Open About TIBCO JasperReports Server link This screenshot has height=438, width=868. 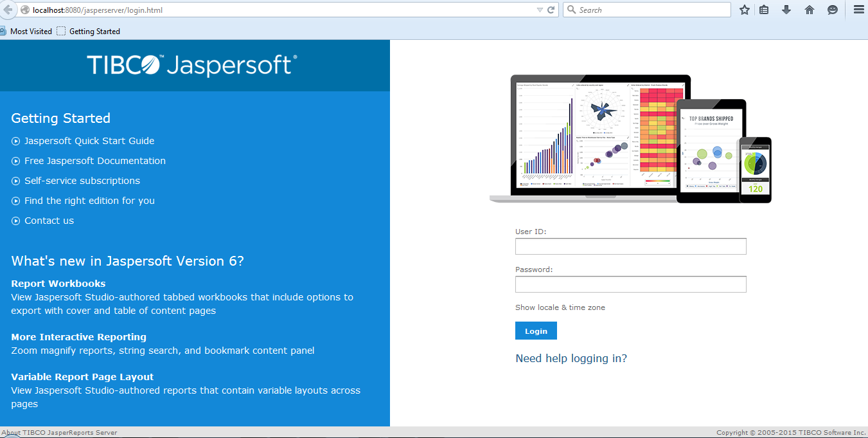click(59, 433)
